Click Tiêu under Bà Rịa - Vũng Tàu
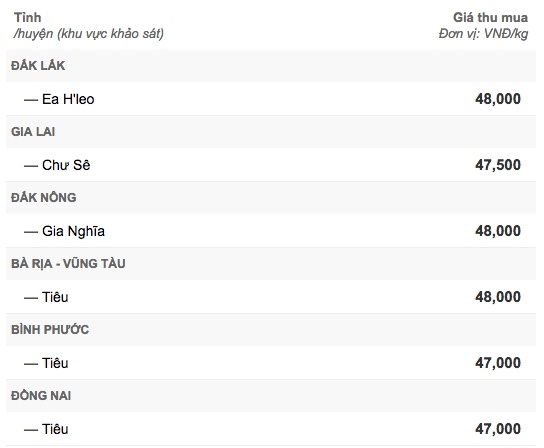This screenshot has height=448, width=544. (x=55, y=297)
